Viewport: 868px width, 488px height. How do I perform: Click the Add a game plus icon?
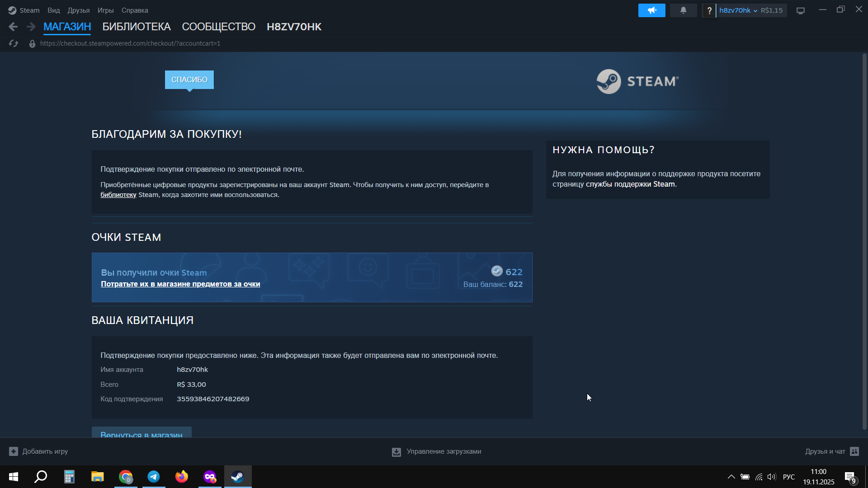click(x=14, y=451)
